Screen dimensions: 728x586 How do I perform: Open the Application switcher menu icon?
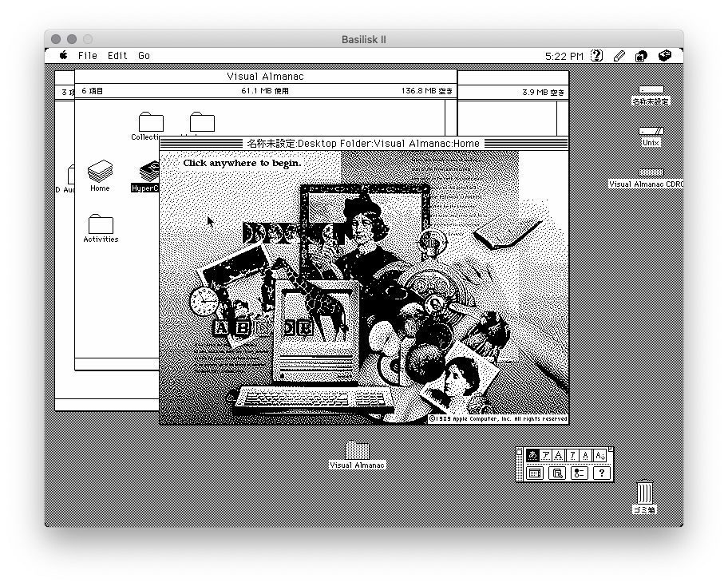(x=641, y=56)
